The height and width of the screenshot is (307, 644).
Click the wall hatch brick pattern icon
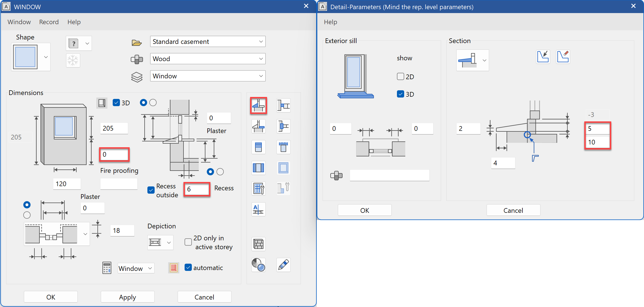coord(258,244)
